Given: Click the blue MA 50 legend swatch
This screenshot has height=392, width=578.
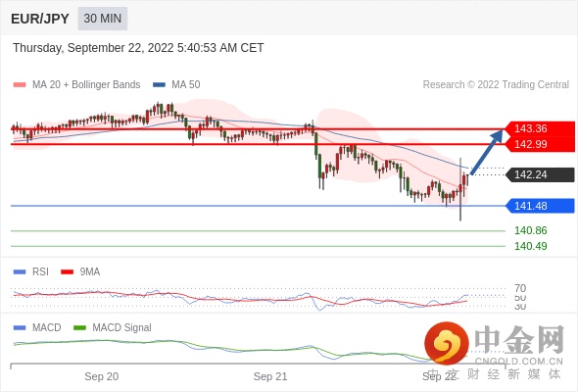Looking at the screenshot, I should [x=159, y=85].
